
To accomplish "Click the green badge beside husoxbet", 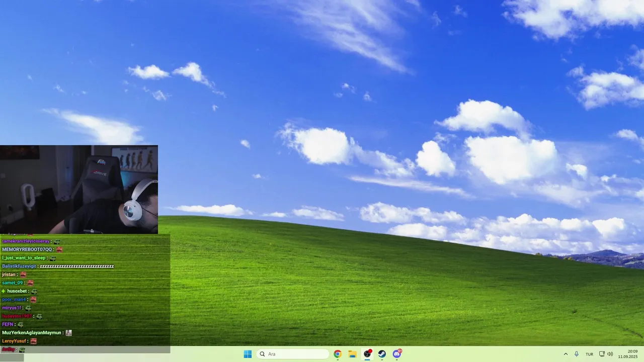I will click(4, 291).
